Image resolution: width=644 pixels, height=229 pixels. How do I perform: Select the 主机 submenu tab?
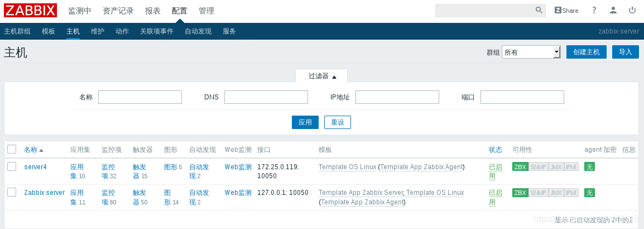click(73, 31)
